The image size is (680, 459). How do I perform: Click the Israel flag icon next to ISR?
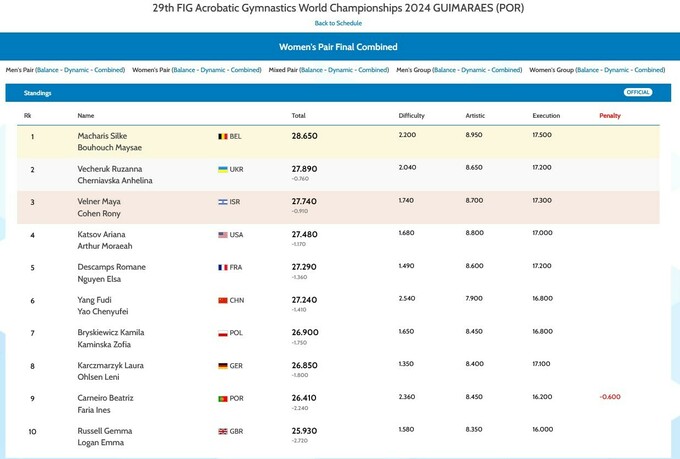click(223, 202)
